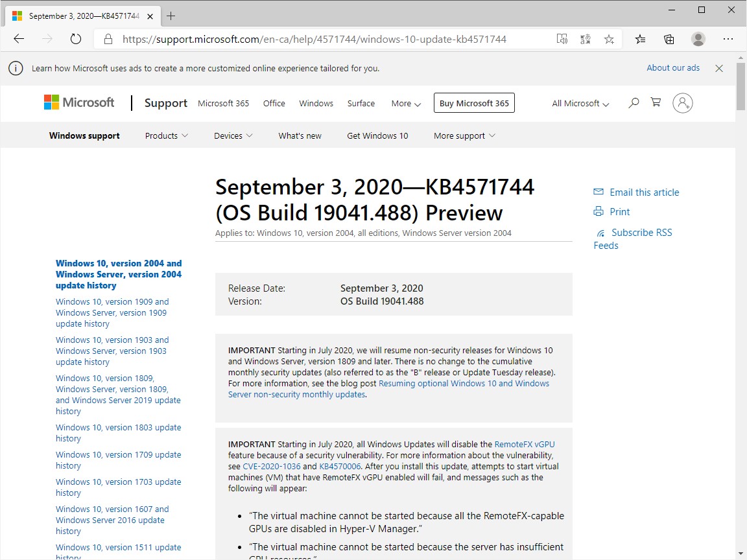Expand the More menu in Support nav
Image resolution: width=747 pixels, height=560 pixels.
coord(406,103)
